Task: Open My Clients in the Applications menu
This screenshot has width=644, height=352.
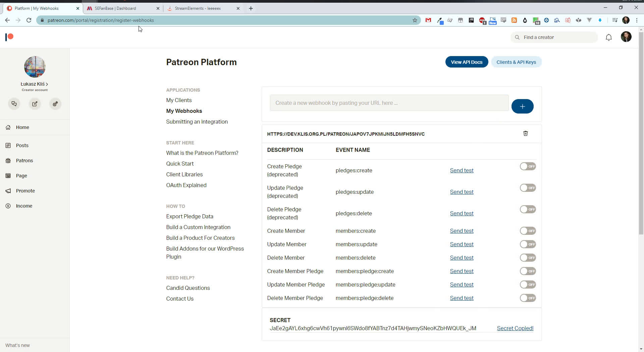Action: pos(179,100)
